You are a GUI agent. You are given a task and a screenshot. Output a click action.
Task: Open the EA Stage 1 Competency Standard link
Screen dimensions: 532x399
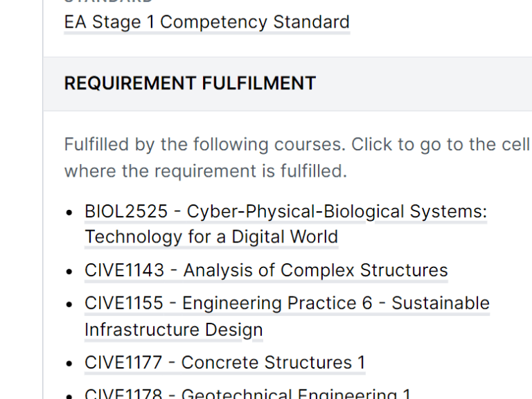207,22
